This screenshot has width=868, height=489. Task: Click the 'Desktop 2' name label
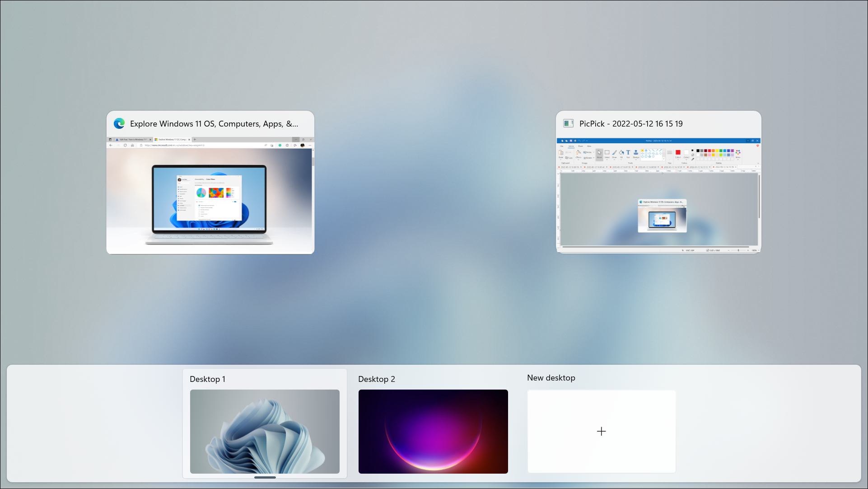click(x=376, y=379)
